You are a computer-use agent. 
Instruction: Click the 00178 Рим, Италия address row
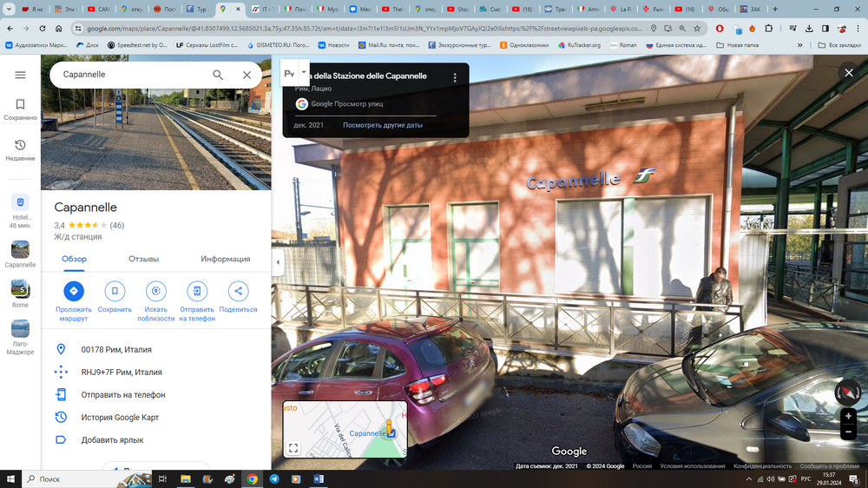[x=156, y=350]
